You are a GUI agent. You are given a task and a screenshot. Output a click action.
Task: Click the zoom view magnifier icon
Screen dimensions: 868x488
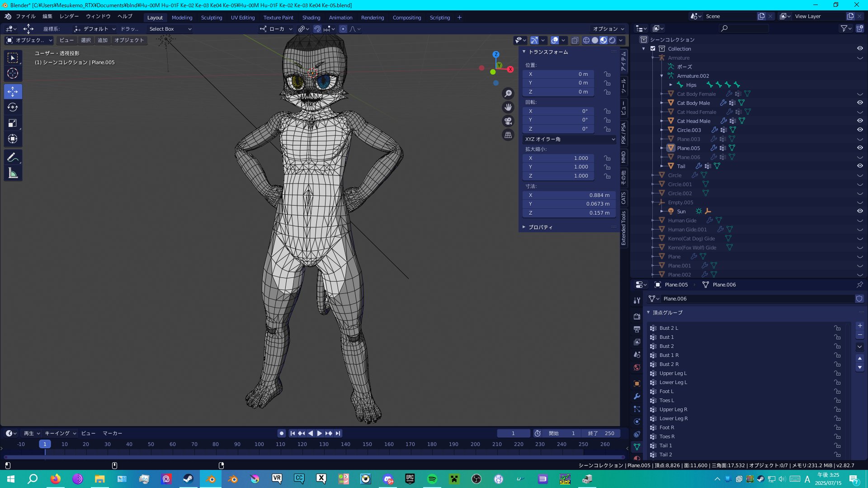508,94
